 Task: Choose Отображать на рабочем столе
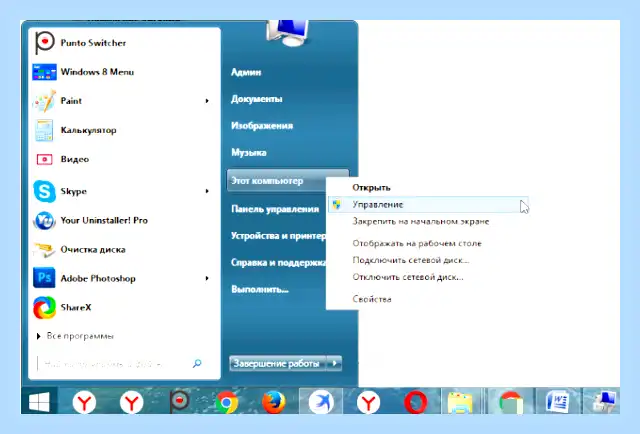[x=417, y=243]
